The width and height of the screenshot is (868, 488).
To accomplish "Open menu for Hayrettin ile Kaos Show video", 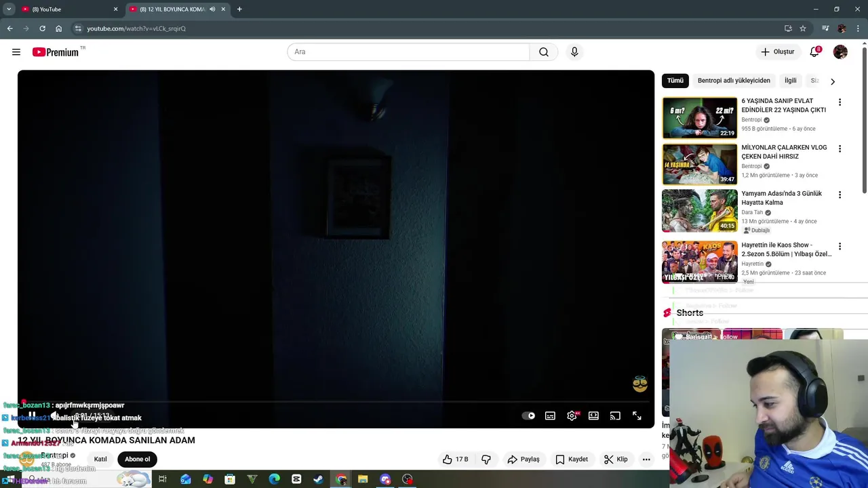I will (840, 247).
